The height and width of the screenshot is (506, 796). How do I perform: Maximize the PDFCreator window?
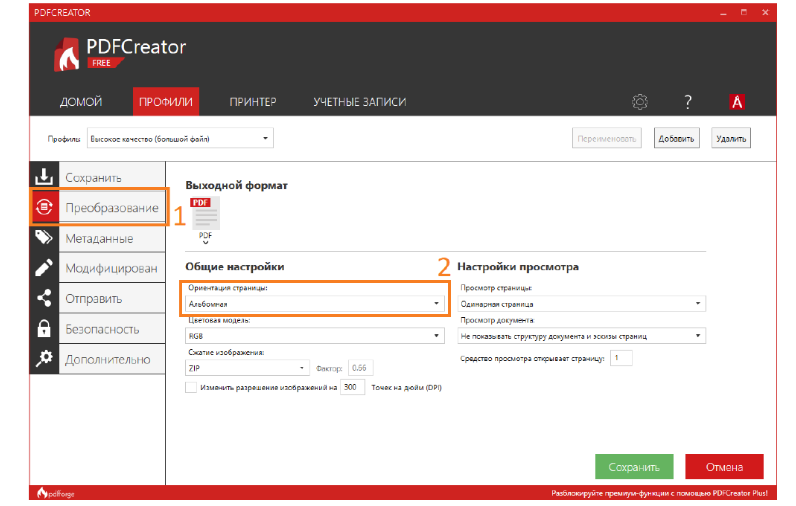pos(744,12)
